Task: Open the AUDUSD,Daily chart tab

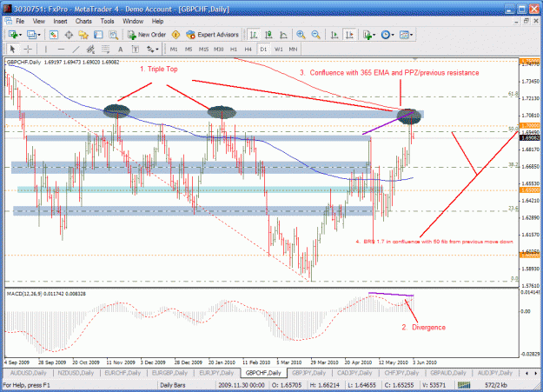Action: pyautogui.click(x=29, y=373)
